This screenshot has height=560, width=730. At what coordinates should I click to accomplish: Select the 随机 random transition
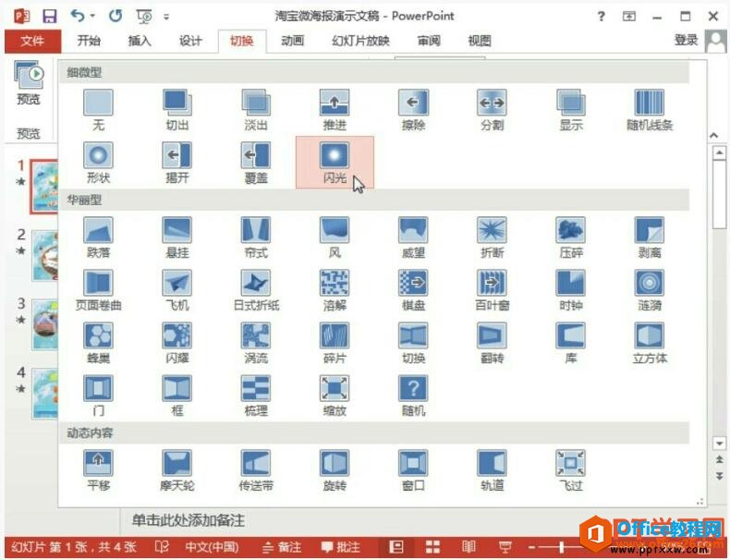(x=413, y=396)
